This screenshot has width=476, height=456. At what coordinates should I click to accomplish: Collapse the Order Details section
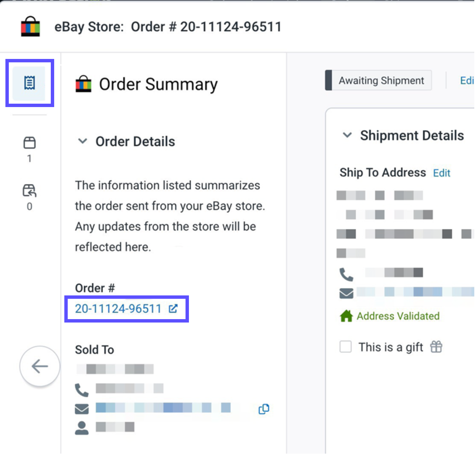[x=83, y=141]
